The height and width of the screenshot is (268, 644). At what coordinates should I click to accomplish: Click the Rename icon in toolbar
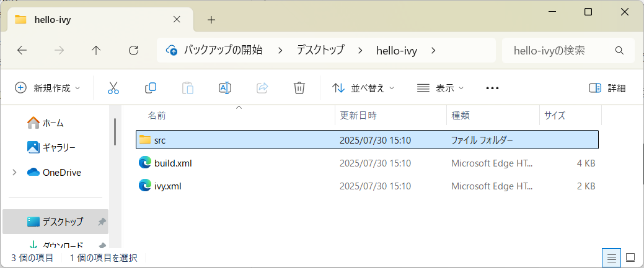[x=225, y=88]
